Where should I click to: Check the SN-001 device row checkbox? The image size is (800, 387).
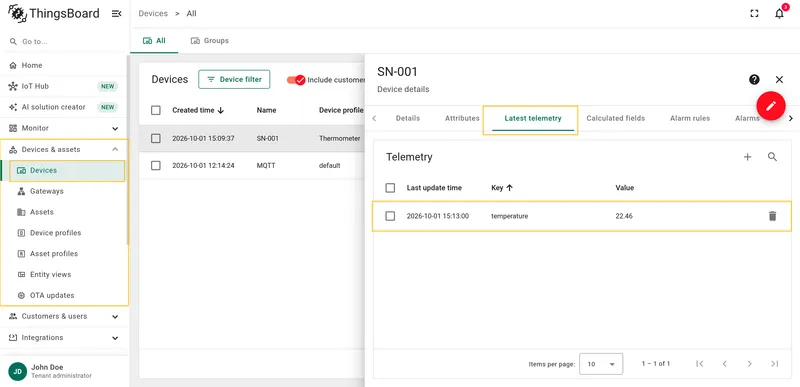(x=156, y=138)
